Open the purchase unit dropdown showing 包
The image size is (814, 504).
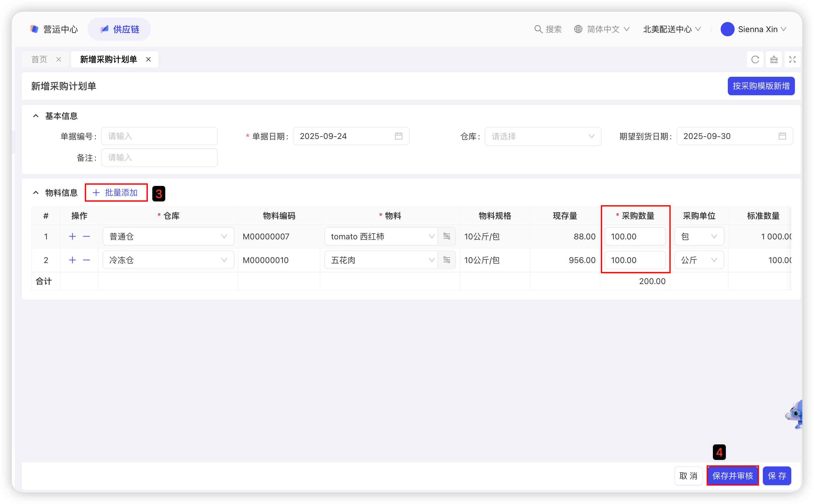click(699, 237)
